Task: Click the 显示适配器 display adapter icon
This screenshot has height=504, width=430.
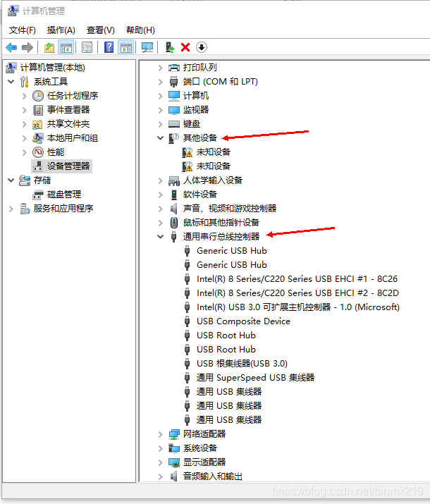Action: 174,462
